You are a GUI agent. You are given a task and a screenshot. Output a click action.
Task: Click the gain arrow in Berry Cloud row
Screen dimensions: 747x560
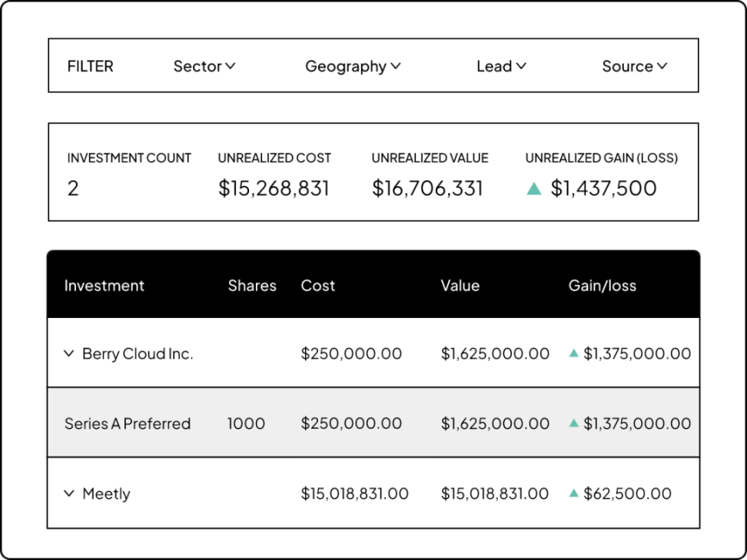[x=573, y=353]
